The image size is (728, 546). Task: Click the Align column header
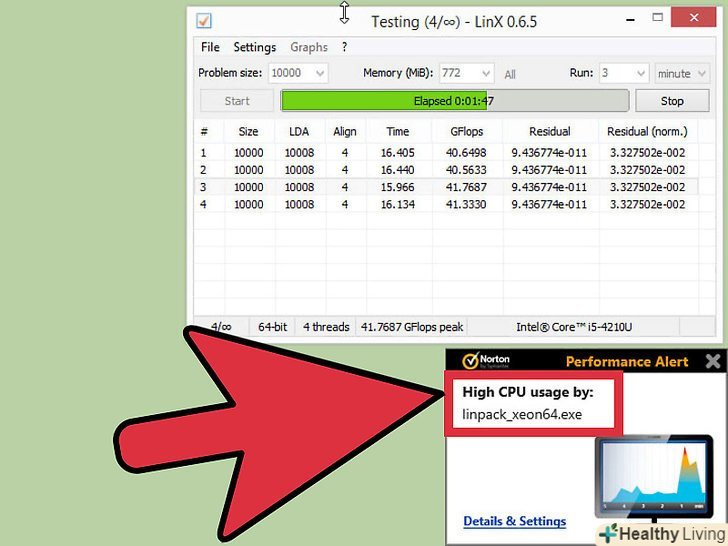pyautogui.click(x=344, y=131)
